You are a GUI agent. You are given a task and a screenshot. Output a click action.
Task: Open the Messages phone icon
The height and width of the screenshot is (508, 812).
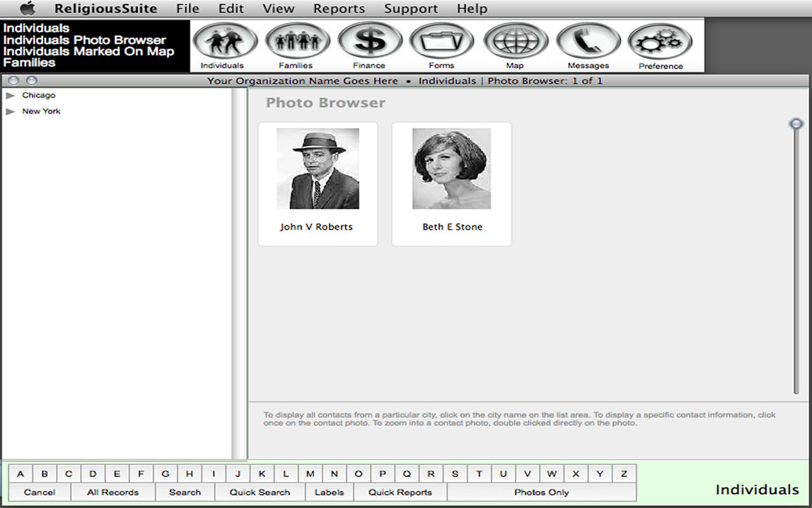click(588, 41)
